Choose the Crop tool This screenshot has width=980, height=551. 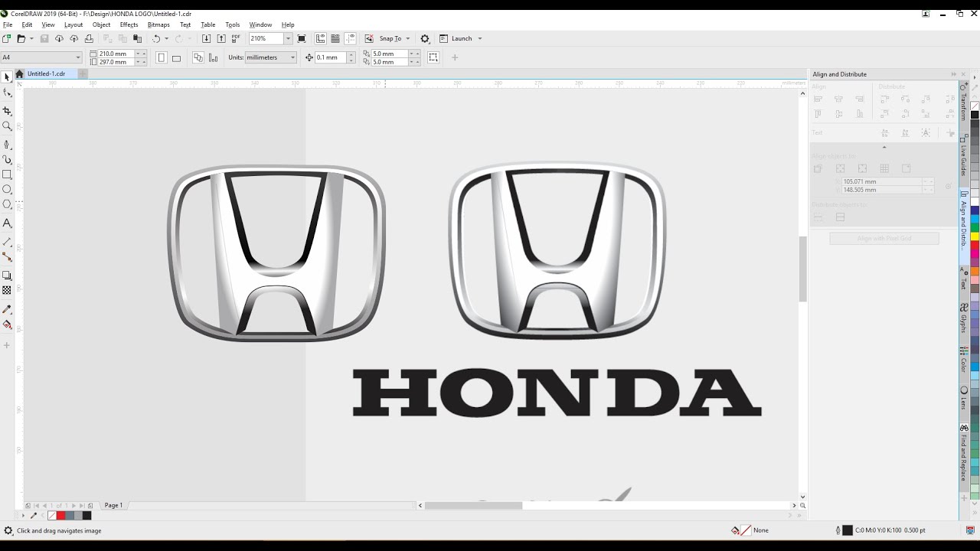coord(7,111)
